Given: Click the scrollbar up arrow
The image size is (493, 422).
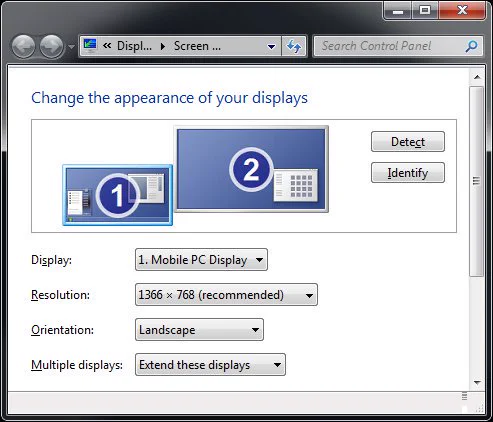Looking at the screenshot, I should pos(477,77).
